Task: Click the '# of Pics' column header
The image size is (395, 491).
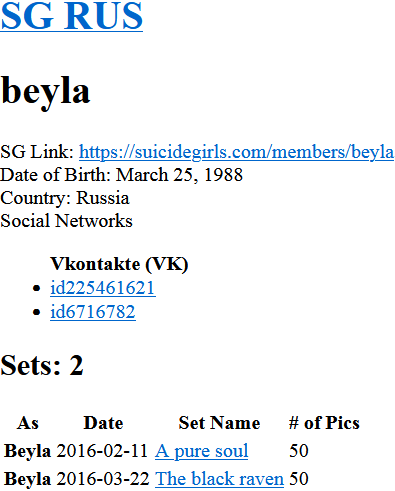Action: [324, 423]
